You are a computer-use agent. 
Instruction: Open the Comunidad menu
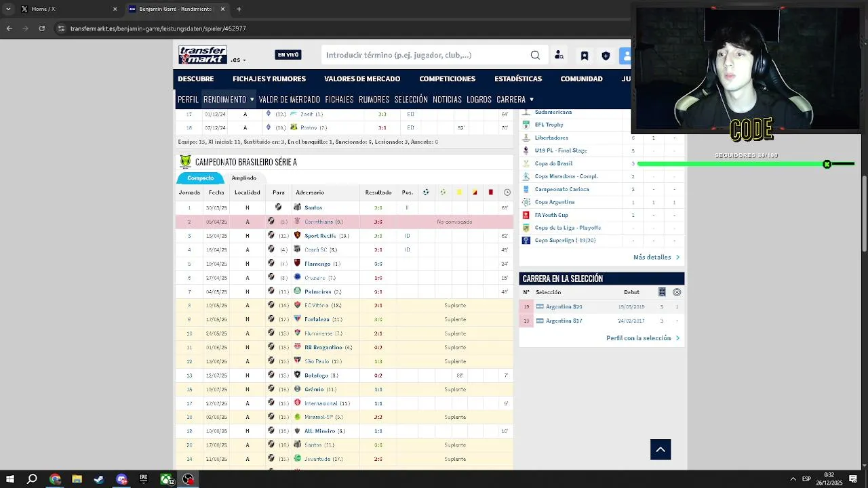(581, 79)
